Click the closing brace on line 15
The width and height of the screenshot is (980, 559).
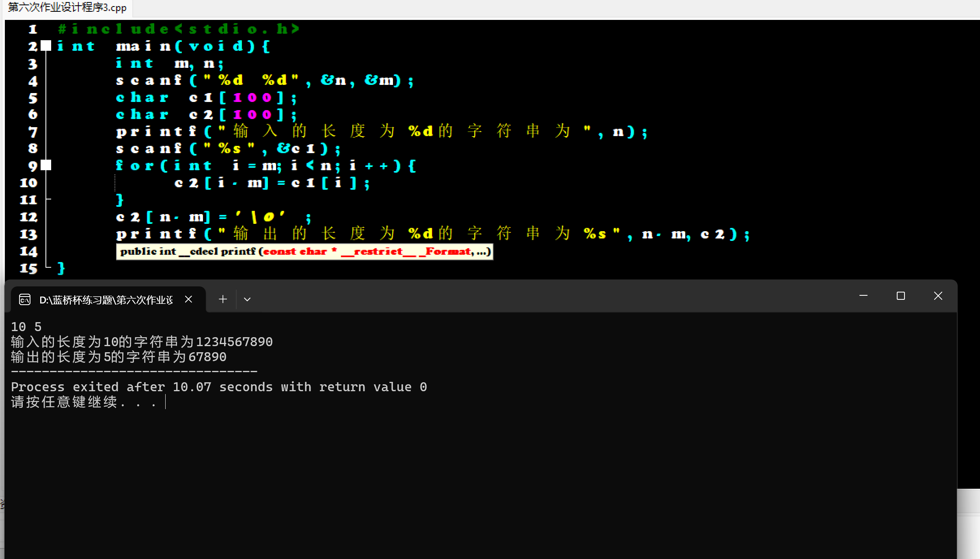(61, 268)
